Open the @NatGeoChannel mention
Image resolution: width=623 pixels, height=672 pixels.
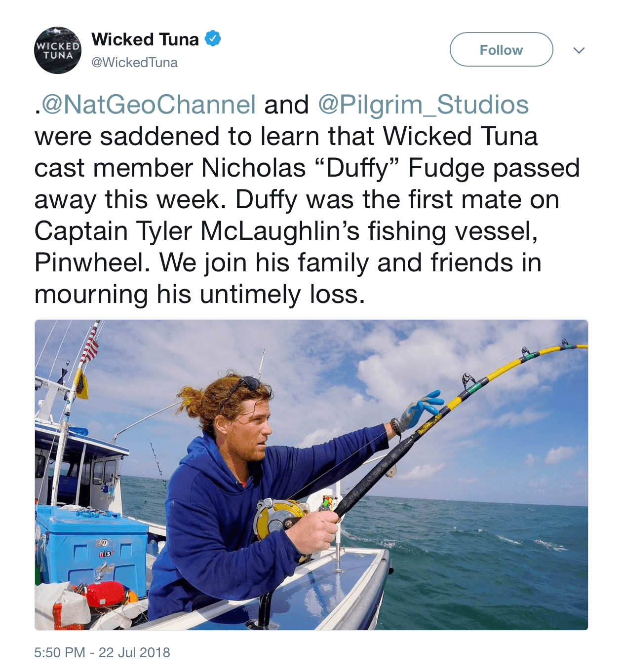(149, 105)
